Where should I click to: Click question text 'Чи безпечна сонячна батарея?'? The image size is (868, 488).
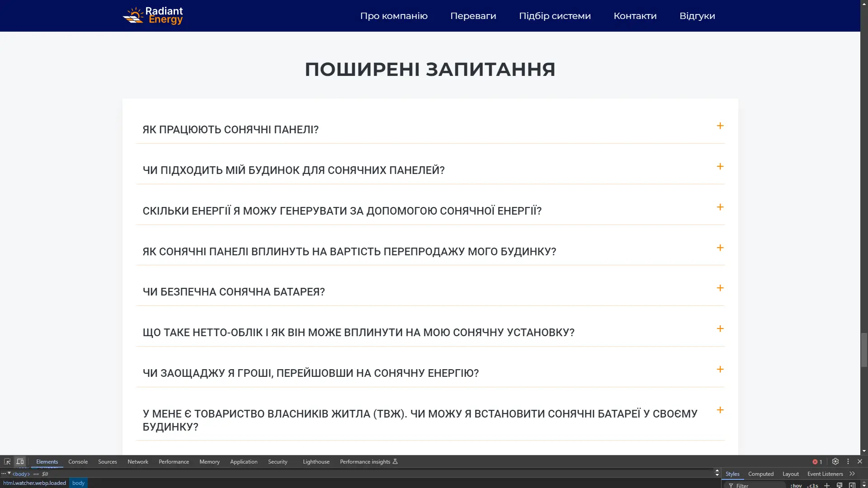point(234,292)
